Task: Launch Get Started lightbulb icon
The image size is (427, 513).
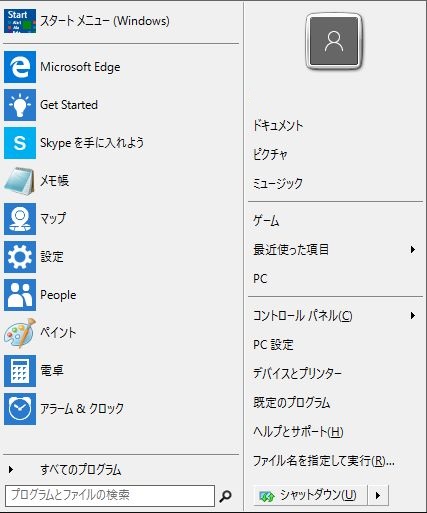Action: [x=20, y=105]
